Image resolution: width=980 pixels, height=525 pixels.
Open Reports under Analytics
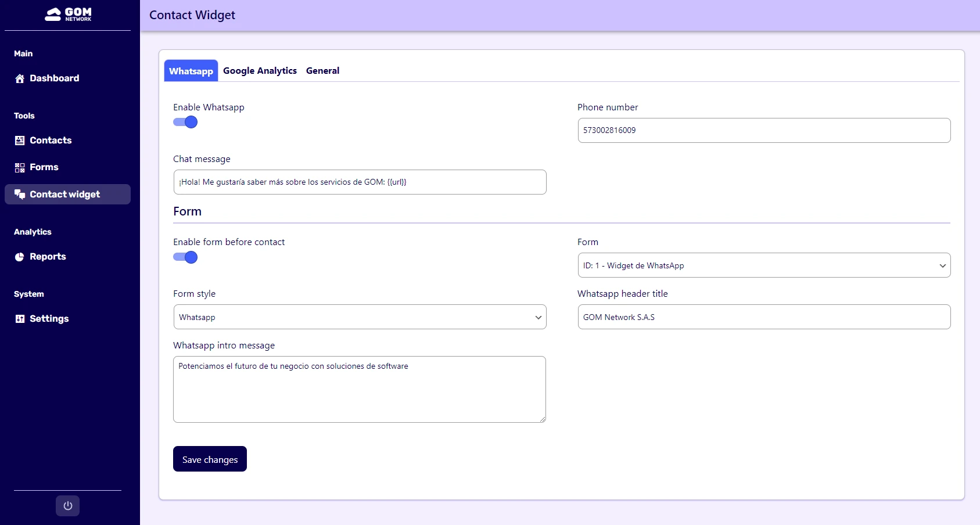pos(47,256)
